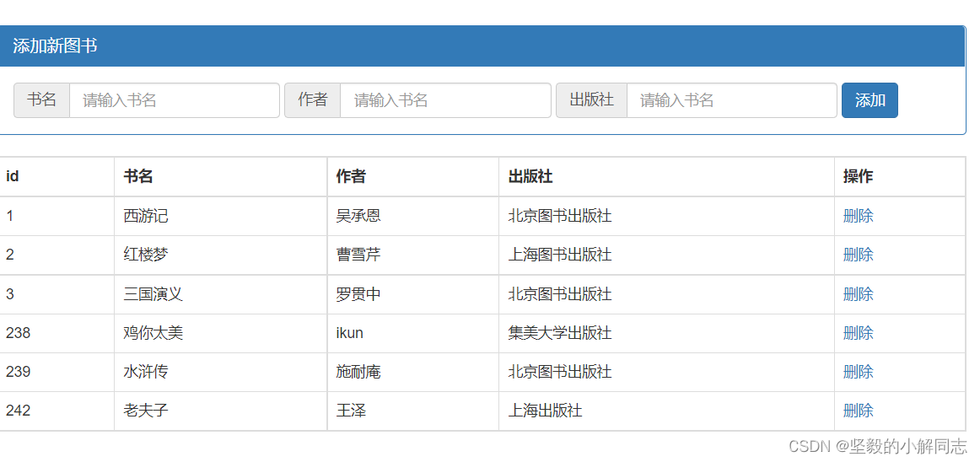
Task: Select the 红楼梦 book name cell
Action: pos(221,255)
